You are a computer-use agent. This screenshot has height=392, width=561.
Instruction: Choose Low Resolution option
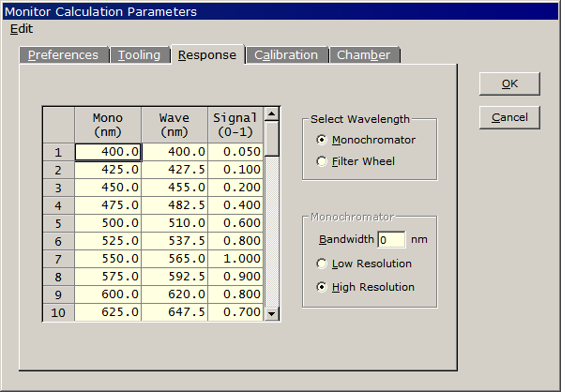(x=364, y=264)
